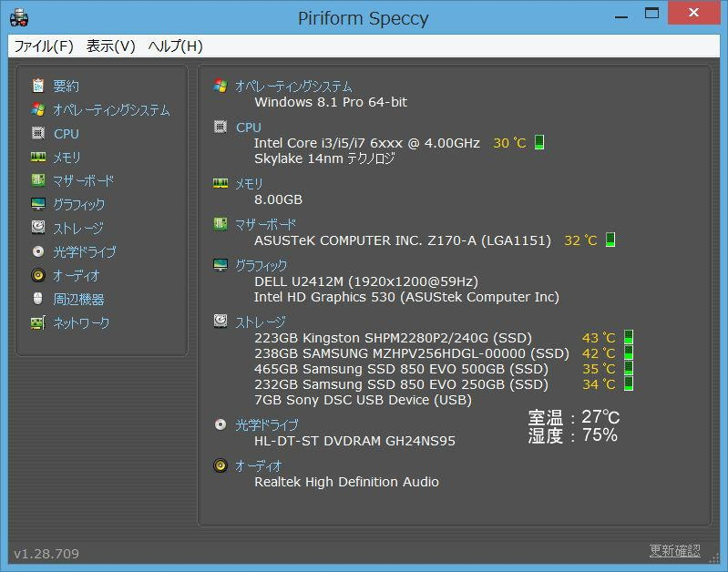Select 要約 in the sidebar
The image size is (728, 572).
66,86
